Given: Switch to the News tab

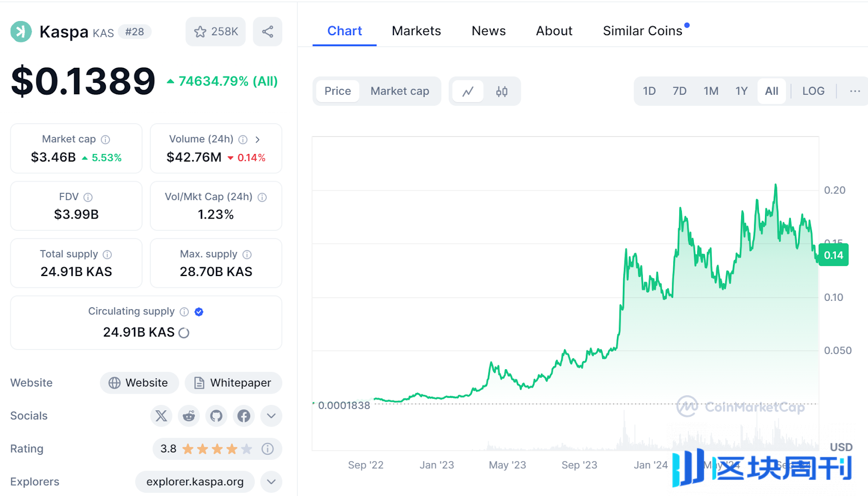Looking at the screenshot, I should tap(489, 31).
